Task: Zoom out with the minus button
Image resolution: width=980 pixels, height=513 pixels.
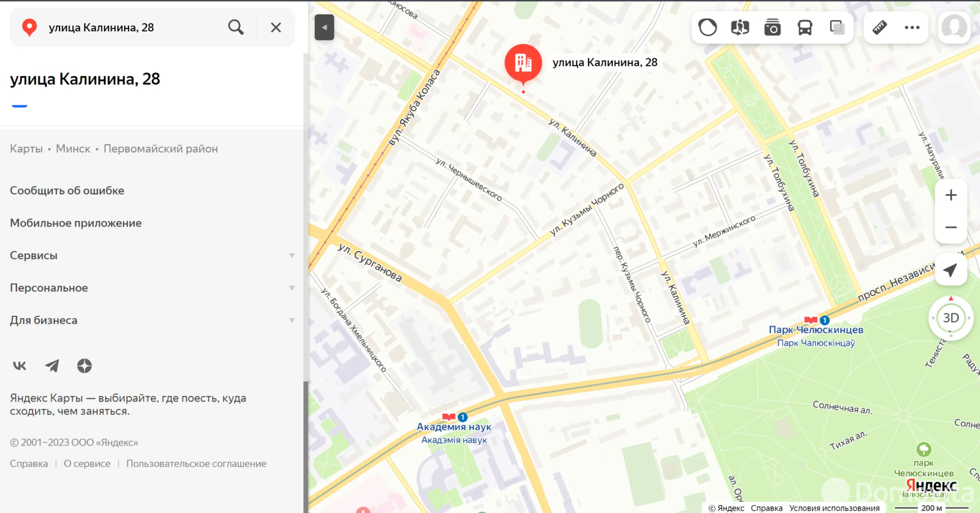Action: click(951, 227)
